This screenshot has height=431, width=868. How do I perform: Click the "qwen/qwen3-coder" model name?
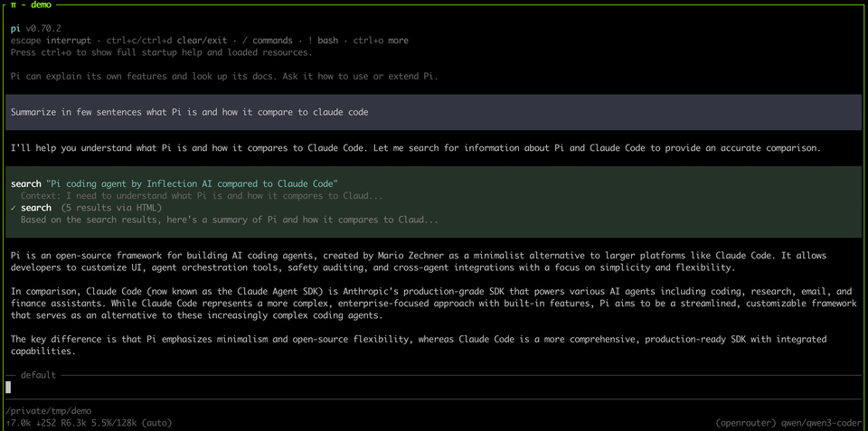822,423
